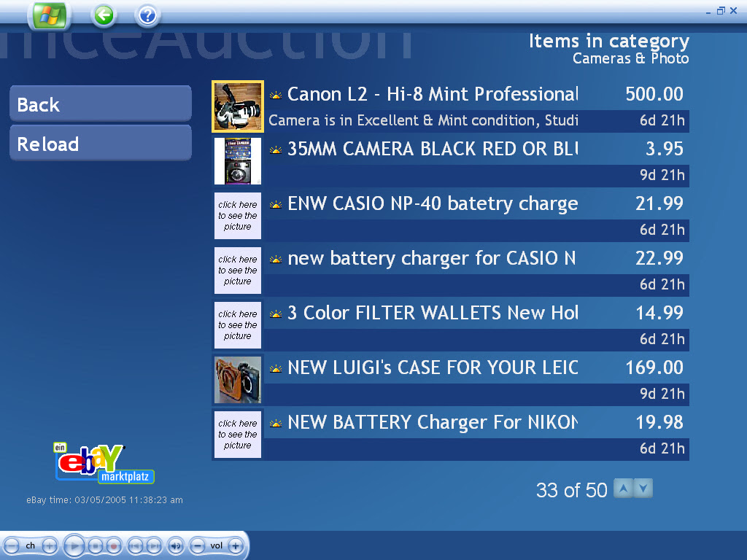Click the green Windows Media Center start button
Screen dimensions: 747x560
click(x=50, y=15)
